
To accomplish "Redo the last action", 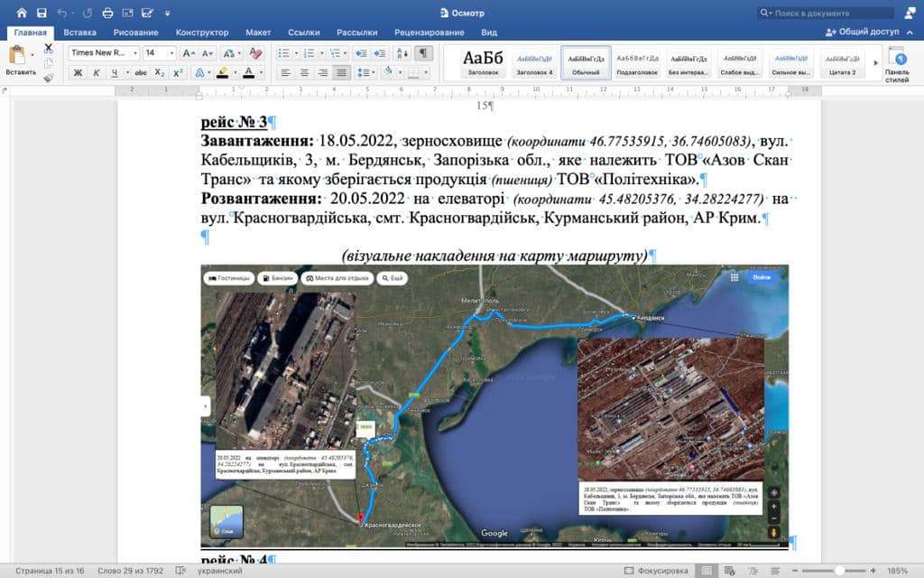I will pyautogui.click(x=88, y=13).
